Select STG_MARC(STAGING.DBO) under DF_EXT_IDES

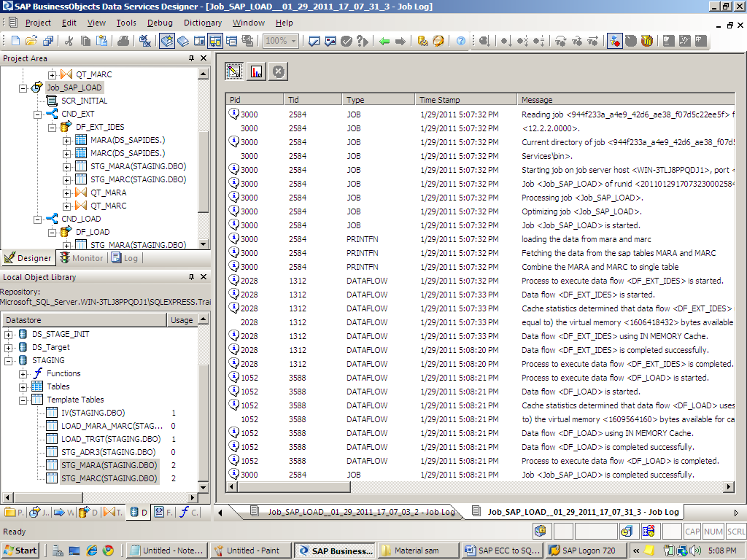[x=138, y=179]
